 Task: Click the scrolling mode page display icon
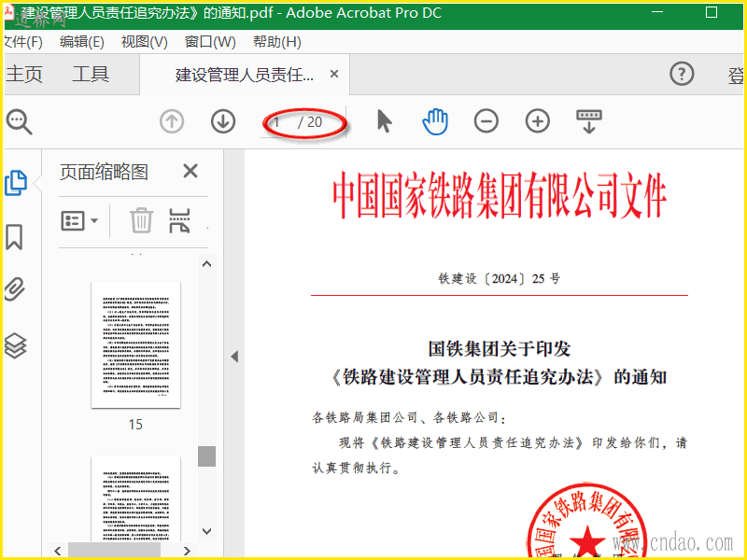(x=589, y=121)
